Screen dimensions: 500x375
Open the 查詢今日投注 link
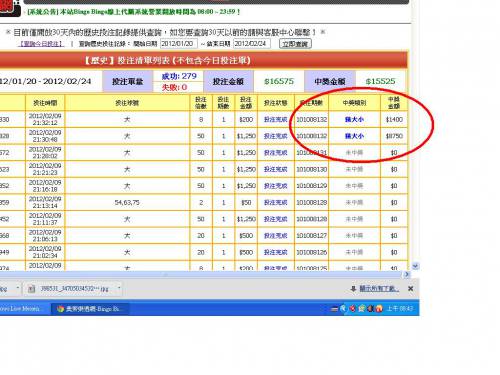pos(42,44)
